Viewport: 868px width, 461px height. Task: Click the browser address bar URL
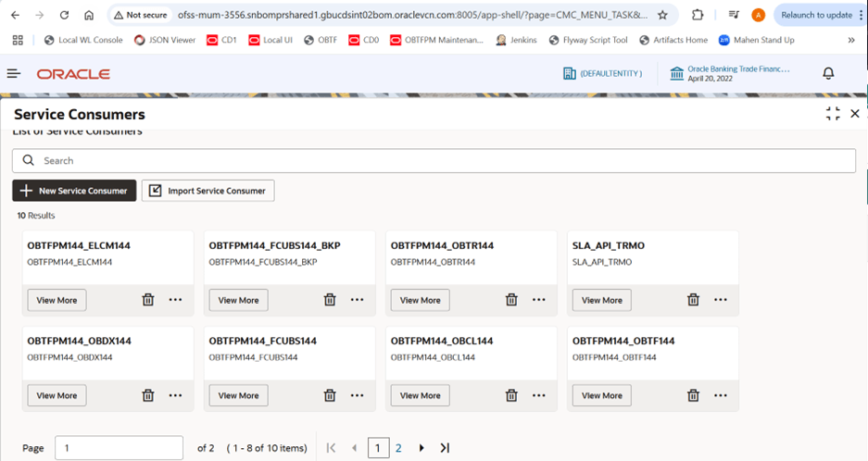412,15
